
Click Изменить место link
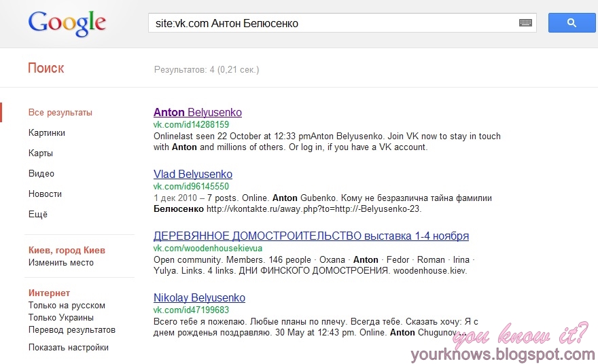61,263
